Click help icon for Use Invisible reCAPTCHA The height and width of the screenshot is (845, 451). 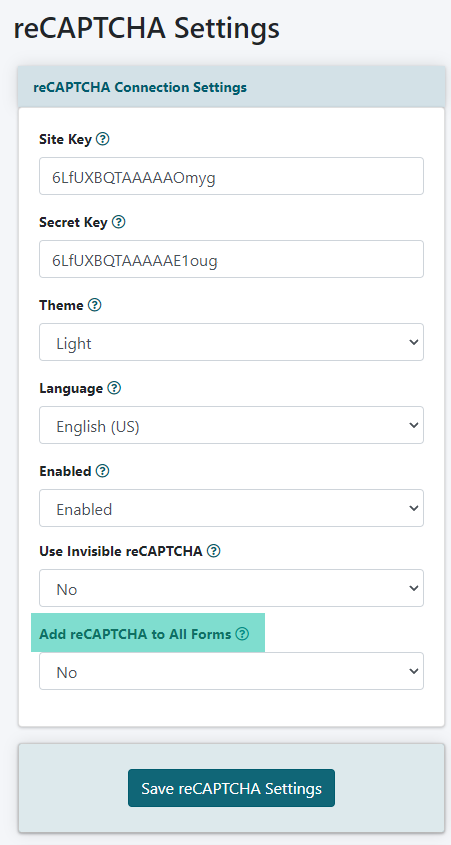(214, 551)
